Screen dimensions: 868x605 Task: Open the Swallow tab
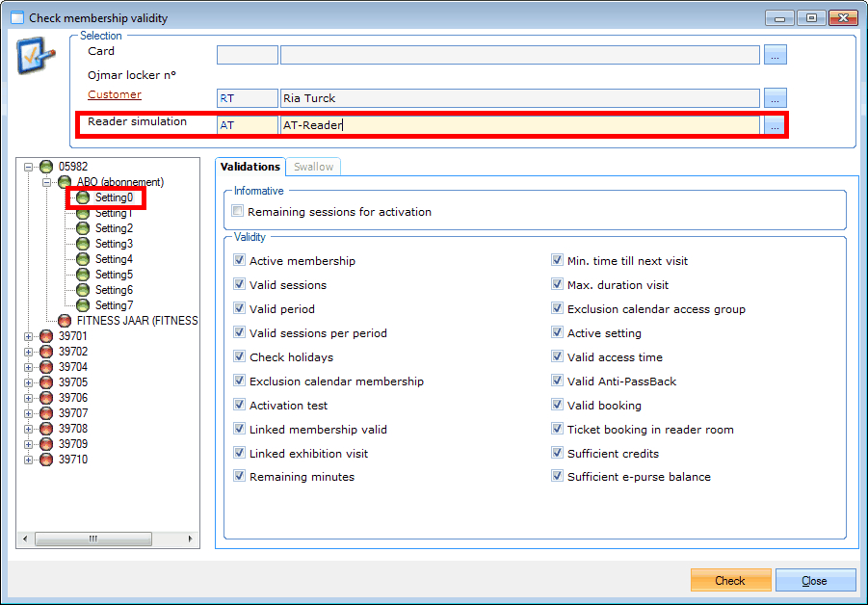(313, 167)
